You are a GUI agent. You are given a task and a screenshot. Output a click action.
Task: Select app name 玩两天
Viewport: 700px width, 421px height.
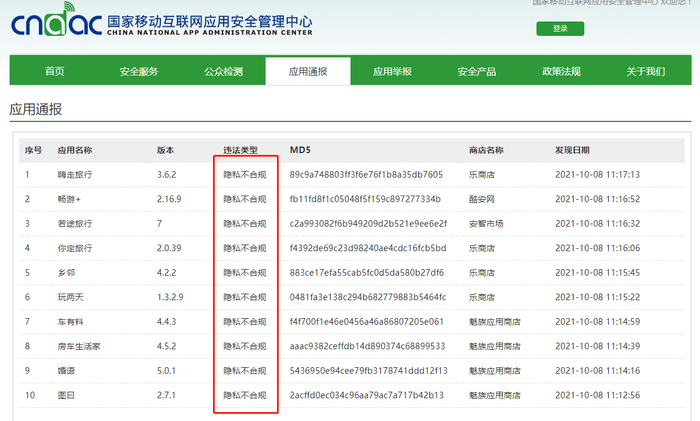71,297
